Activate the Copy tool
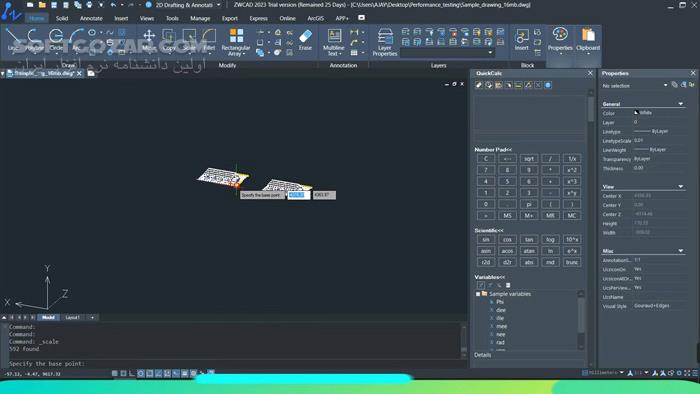700x394 pixels. tap(169, 40)
